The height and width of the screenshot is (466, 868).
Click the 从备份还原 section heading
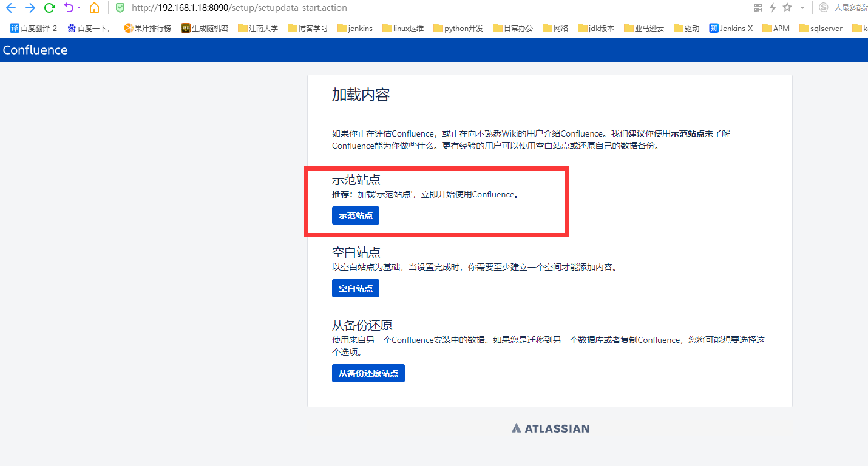point(362,325)
